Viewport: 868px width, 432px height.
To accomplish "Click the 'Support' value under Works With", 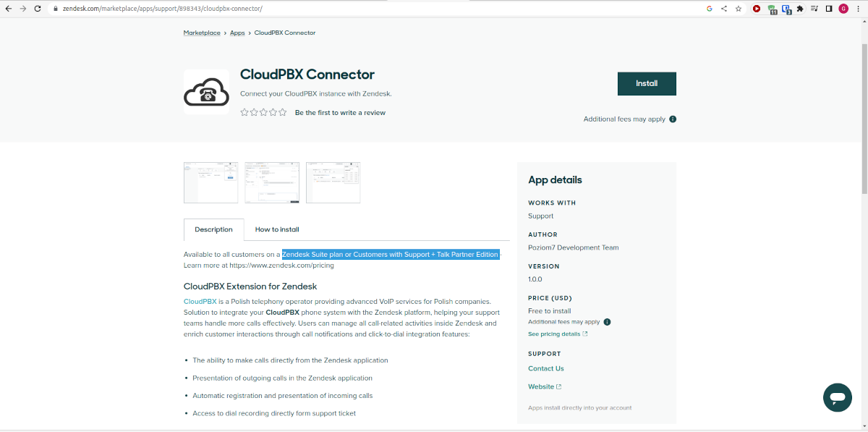I will (x=541, y=216).
